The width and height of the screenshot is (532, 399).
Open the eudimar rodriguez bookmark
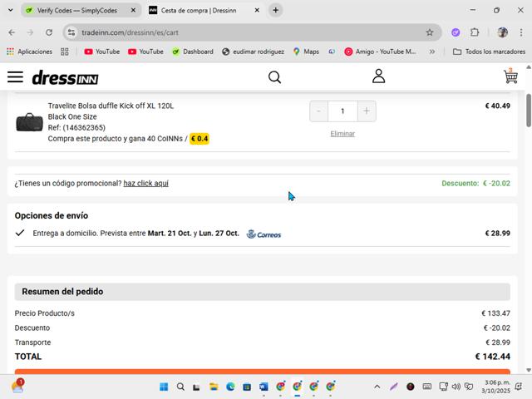point(253,52)
